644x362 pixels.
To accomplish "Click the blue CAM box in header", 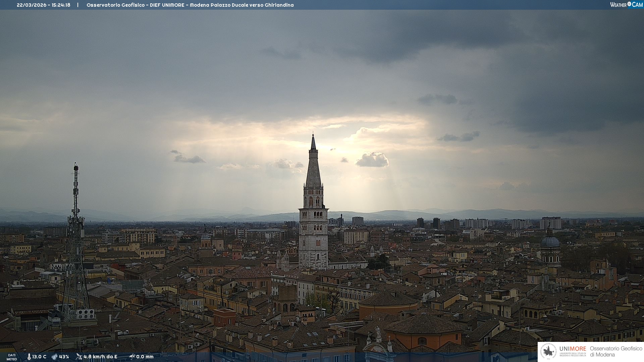I will click(x=637, y=4).
